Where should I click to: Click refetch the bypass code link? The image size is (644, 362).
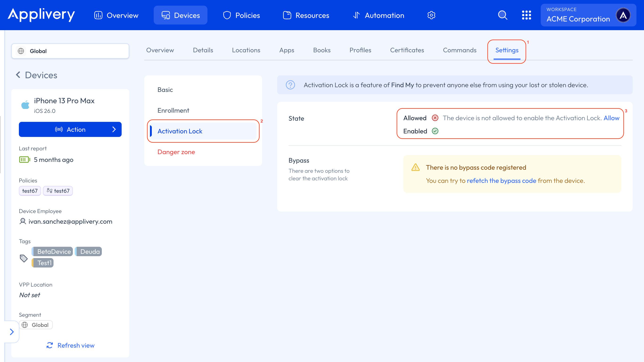coord(501,181)
